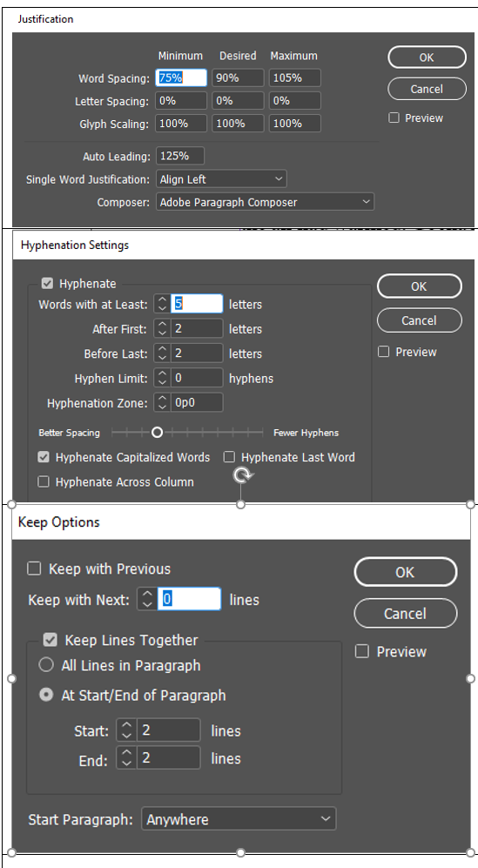478x868 pixels.
Task: Click the After First letters stepper arrows
Action: [x=162, y=328]
